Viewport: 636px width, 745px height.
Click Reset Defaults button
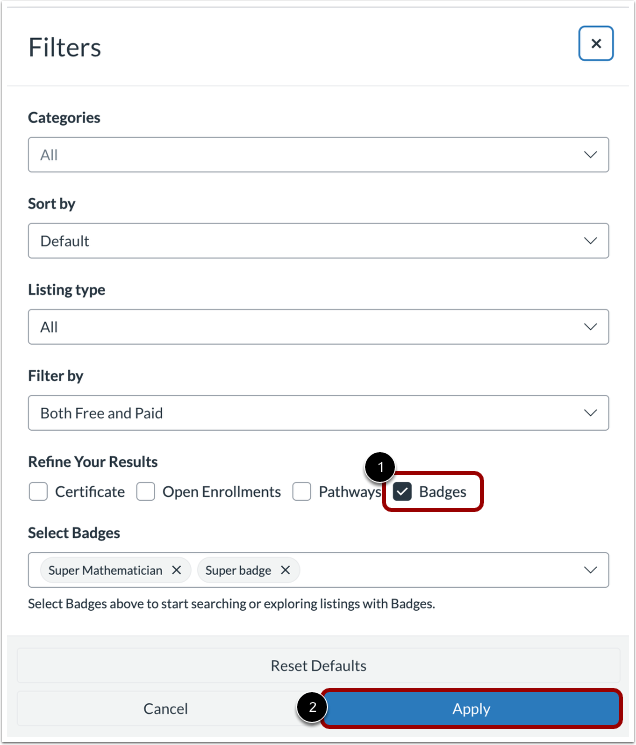318,666
